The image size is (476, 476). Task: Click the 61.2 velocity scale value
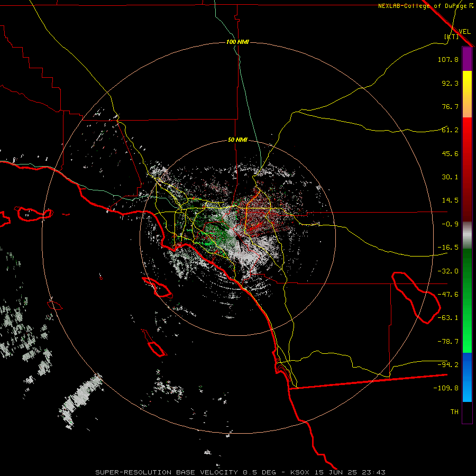click(450, 130)
